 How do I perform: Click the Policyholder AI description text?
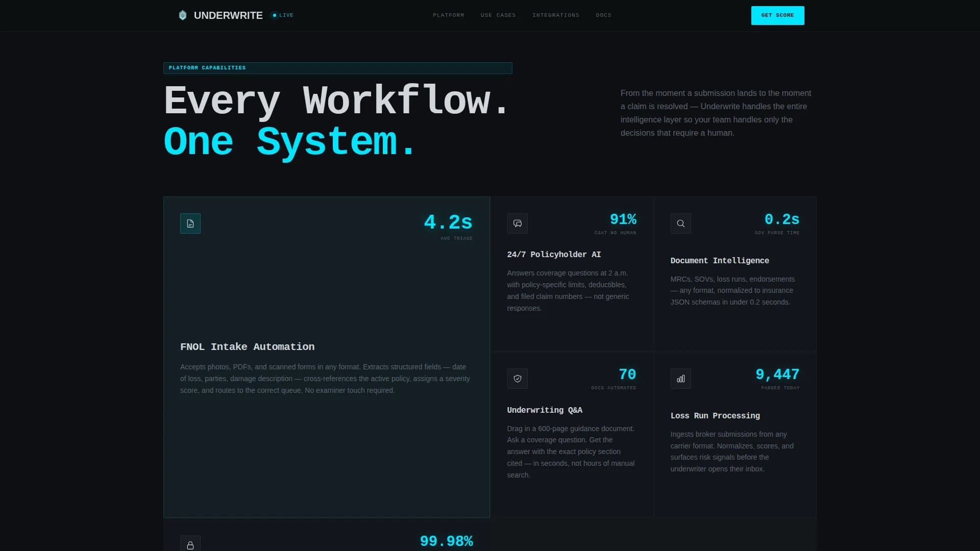[x=568, y=291]
